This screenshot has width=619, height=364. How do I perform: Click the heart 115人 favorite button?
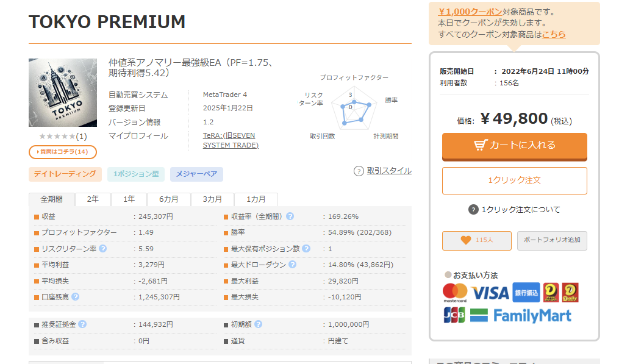coord(476,240)
